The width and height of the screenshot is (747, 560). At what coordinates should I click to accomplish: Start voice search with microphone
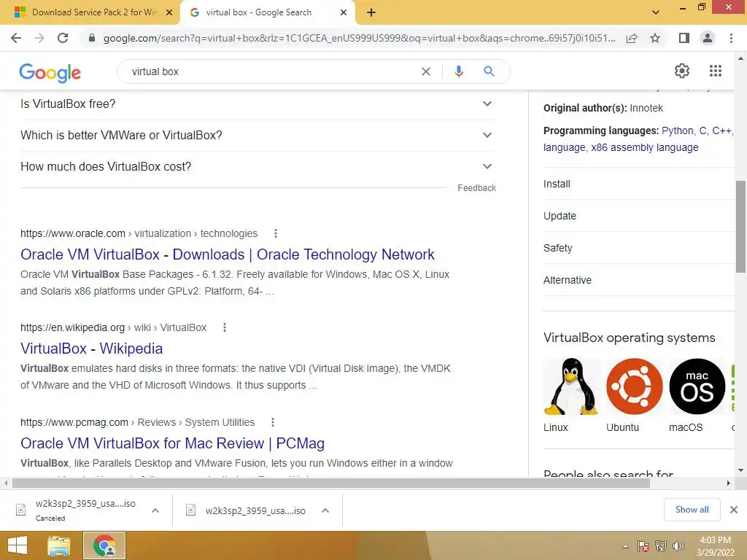(x=458, y=71)
